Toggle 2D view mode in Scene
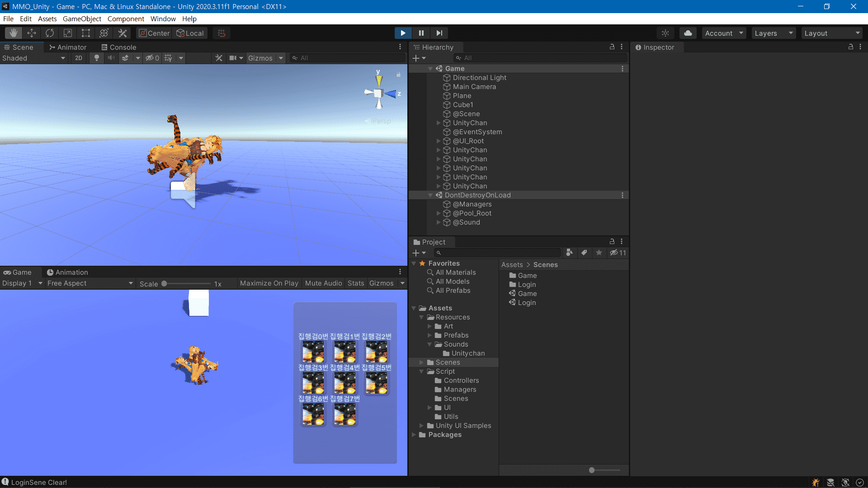This screenshot has height=488, width=868. click(79, 58)
